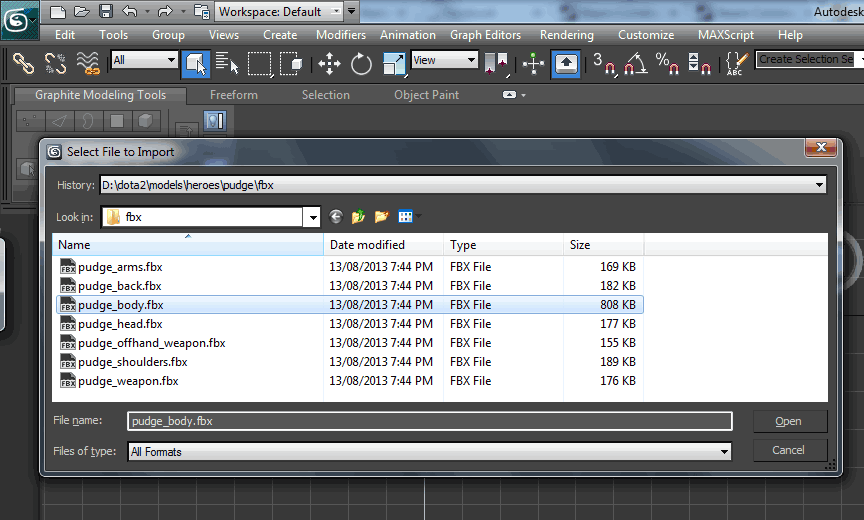The width and height of the screenshot is (864, 520).
Task: Open the MAXScript menu
Action: pyautogui.click(x=726, y=35)
